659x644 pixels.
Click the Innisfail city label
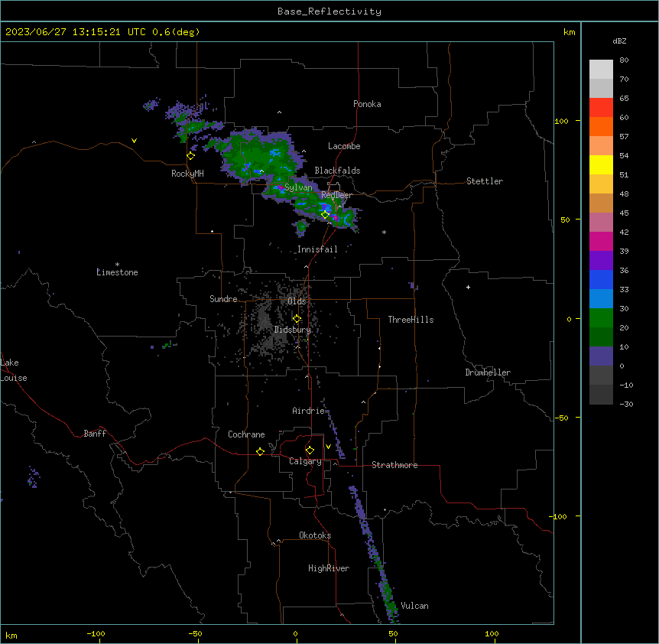(317, 249)
